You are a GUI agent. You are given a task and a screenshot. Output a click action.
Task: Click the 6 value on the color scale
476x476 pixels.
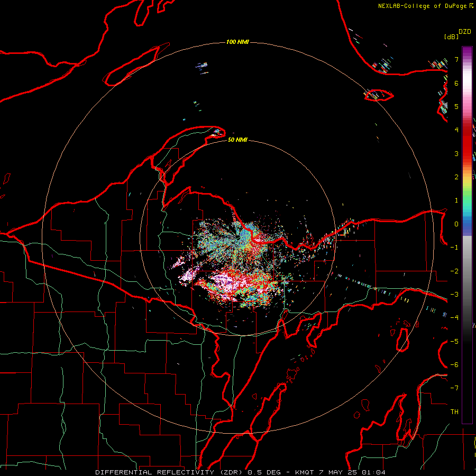[x=456, y=83]
